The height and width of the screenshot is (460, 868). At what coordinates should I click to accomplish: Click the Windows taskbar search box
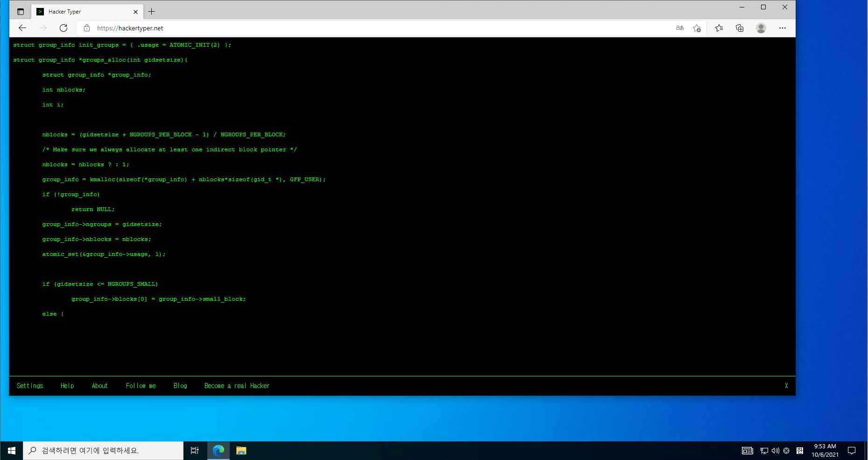103,451
